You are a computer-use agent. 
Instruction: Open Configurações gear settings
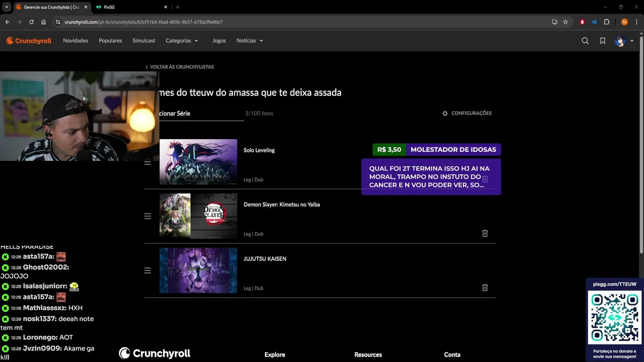click(x=445, y=114)
